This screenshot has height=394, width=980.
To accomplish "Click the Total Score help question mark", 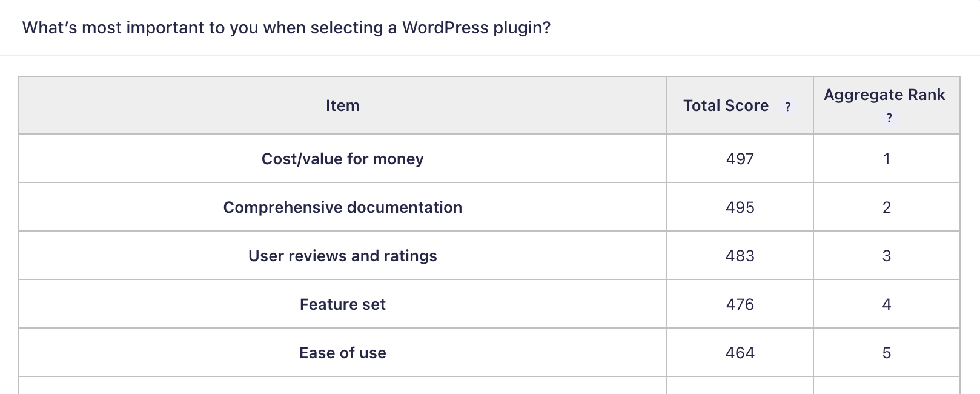I will [787, 107].
